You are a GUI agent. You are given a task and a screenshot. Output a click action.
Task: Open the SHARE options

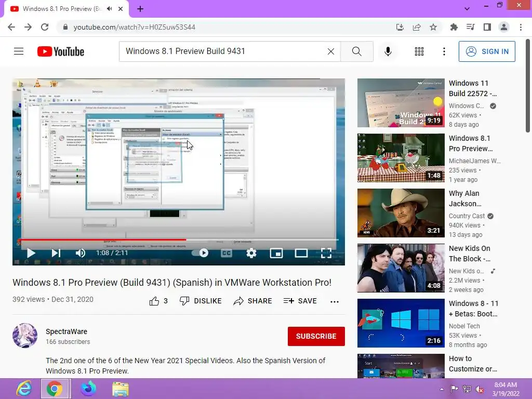coord(253,301)
